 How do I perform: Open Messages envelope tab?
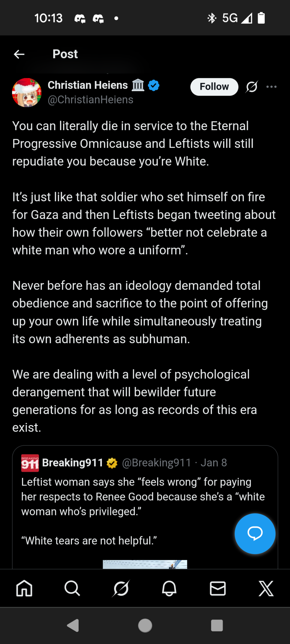[x=218, y=588]
